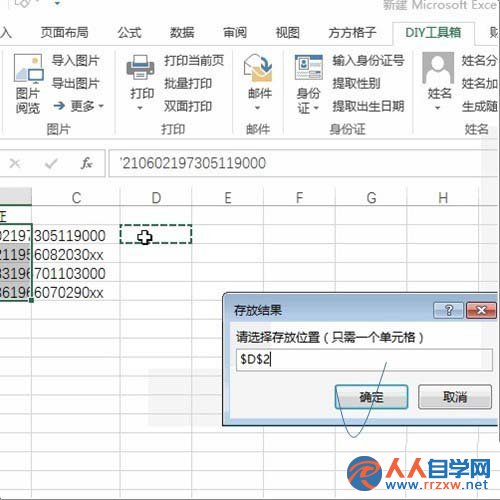Select the column F header

(299, 198)
